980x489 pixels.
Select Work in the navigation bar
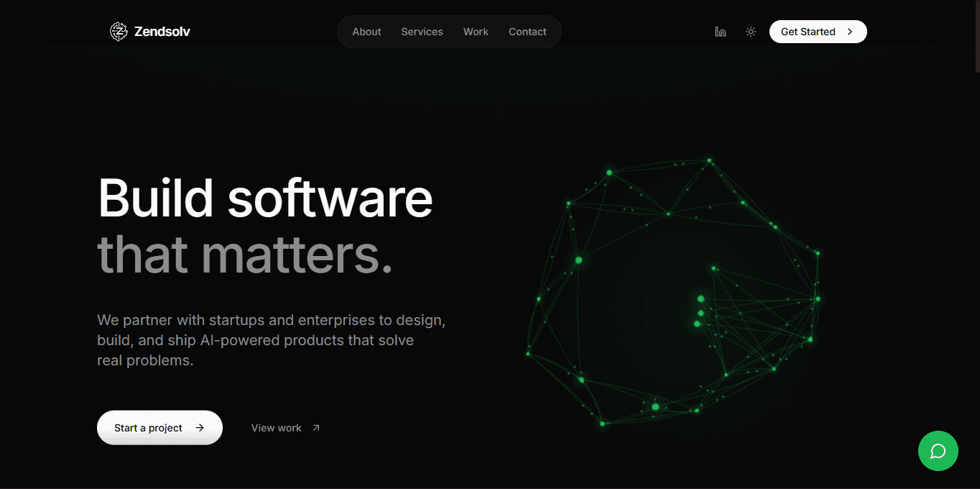(476, 32)
